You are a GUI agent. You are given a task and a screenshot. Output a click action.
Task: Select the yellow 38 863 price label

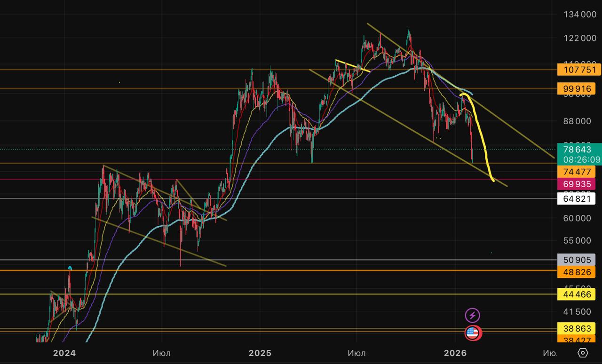[576, 328]
